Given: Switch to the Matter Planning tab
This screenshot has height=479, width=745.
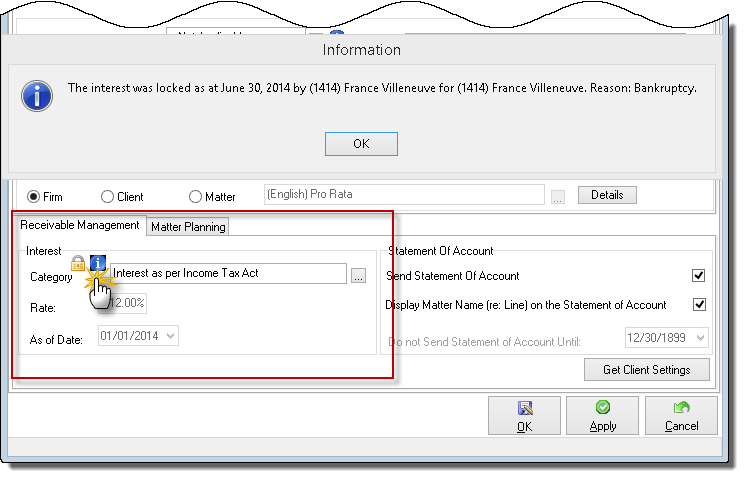Looking at the screenshot, I should click(188, 227).
